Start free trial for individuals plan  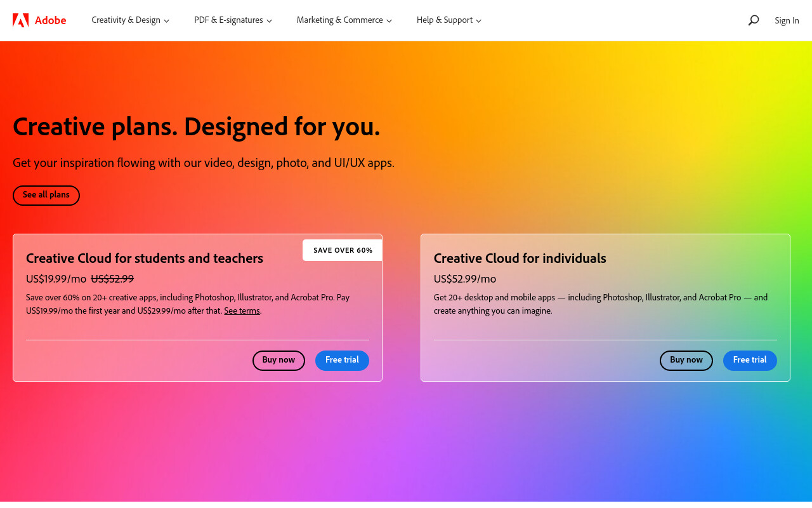coord(750,361)
